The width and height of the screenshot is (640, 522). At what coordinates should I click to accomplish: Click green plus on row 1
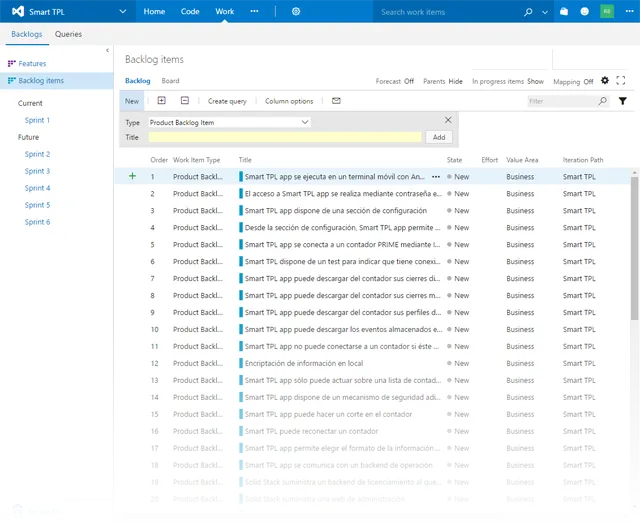(132, 176)
